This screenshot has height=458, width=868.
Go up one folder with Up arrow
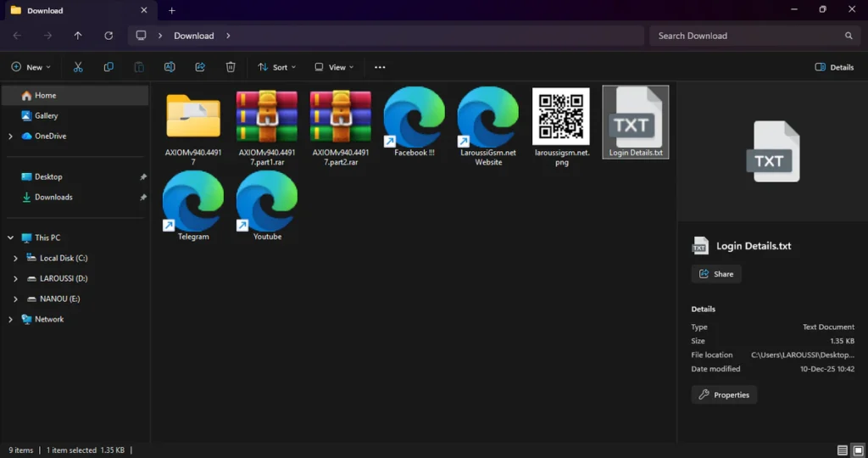coord(78,36)
